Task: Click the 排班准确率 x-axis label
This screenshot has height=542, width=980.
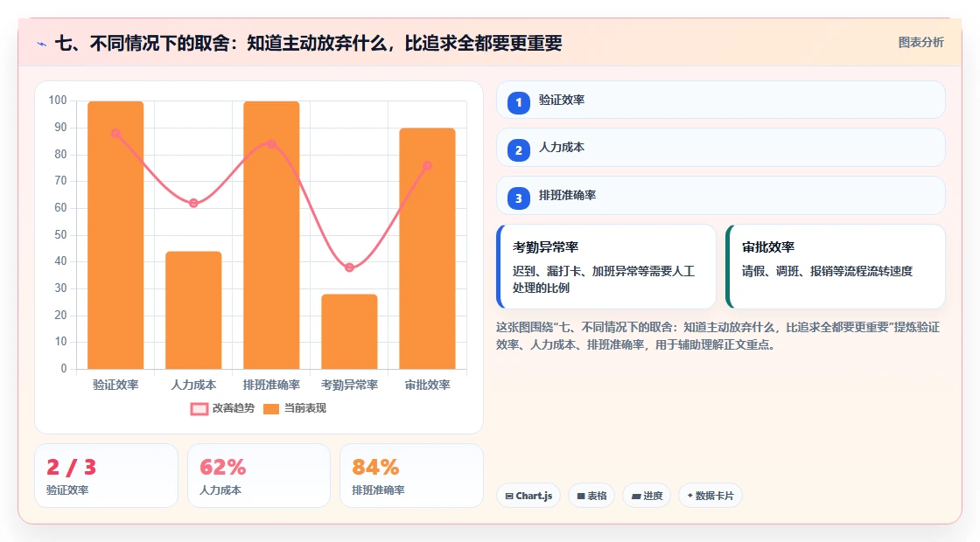Action: [271, 386]
